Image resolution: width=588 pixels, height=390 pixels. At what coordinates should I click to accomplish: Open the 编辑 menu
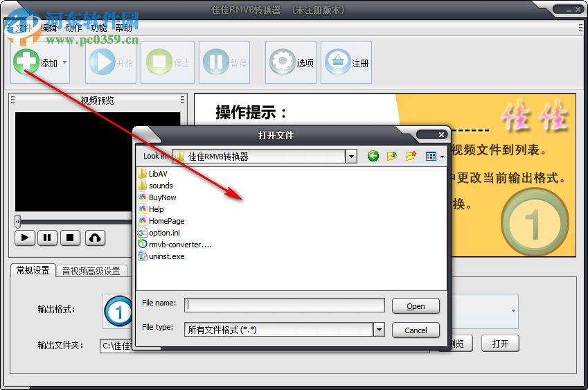(x=48, y=28)
